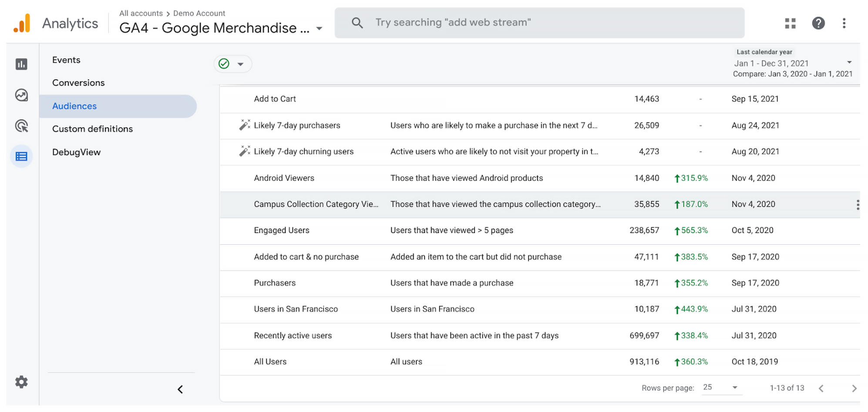Open the Google apps grid icon
Image resolution: width=868 pixels, height=412 pixels.
pyautogui.click(x=790, y=23)
